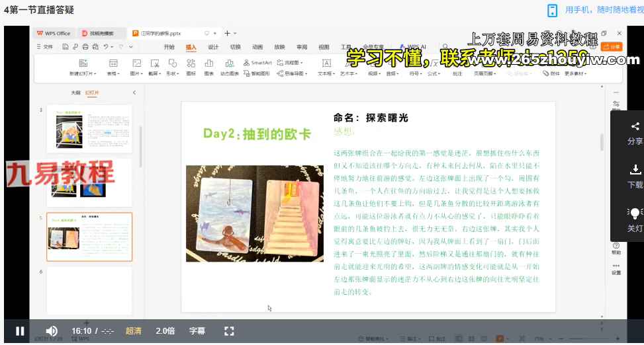The image size is (644, 345).
Task: Open the Shapes (形状) tool
Action: [173, 63]
